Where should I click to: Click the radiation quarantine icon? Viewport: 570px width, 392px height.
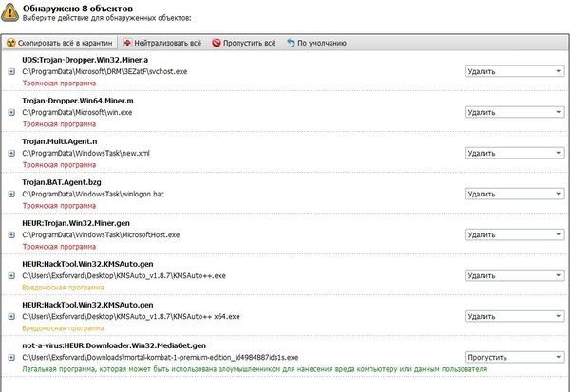point(11,43)
